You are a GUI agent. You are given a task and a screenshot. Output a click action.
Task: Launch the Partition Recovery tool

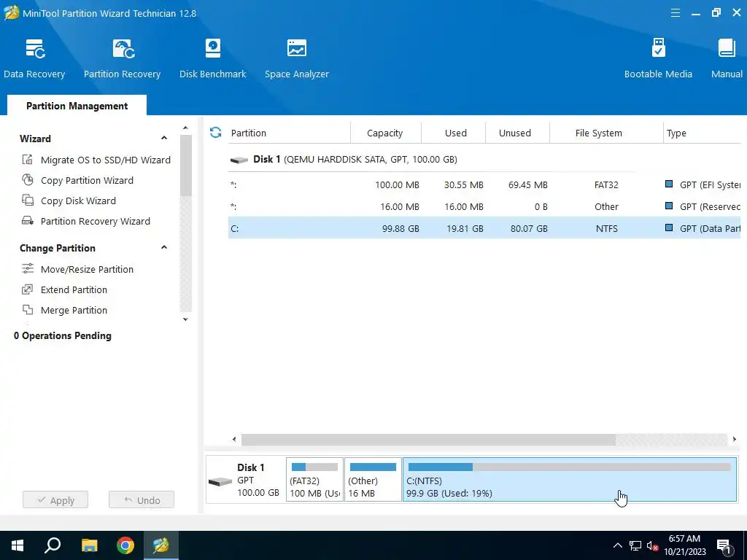[x=123, y=59]
